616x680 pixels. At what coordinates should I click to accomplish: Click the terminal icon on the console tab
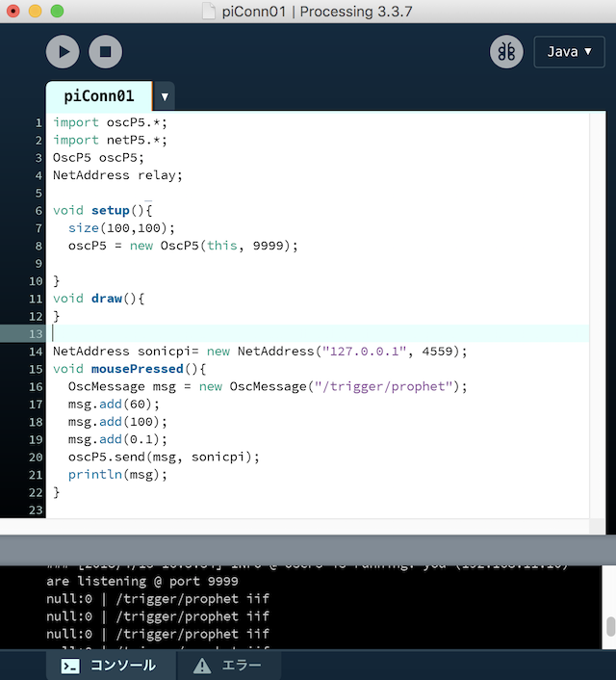click(x=70, y=666)
